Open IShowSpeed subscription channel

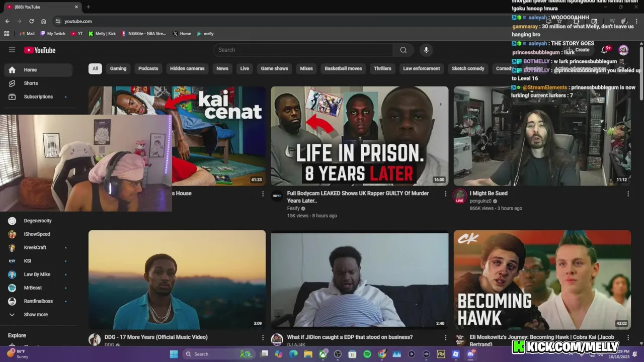tap(38, 234)
